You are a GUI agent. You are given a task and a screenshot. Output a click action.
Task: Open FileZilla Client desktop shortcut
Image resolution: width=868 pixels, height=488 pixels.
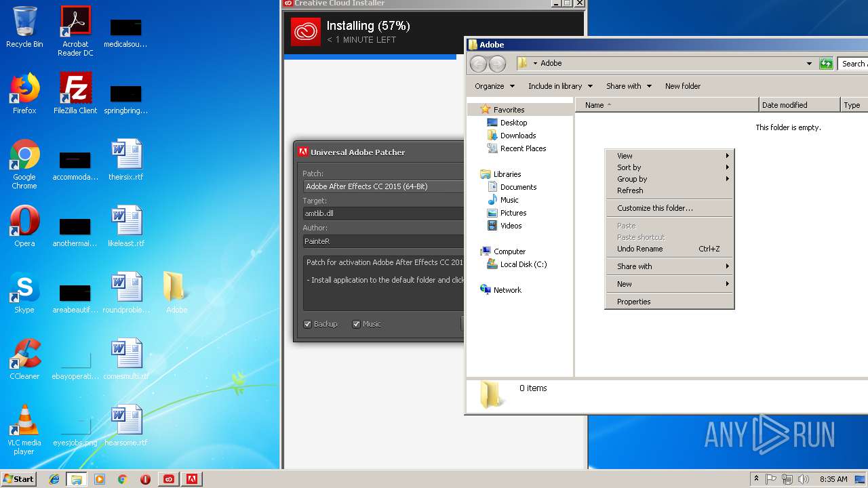click(75, 94)
